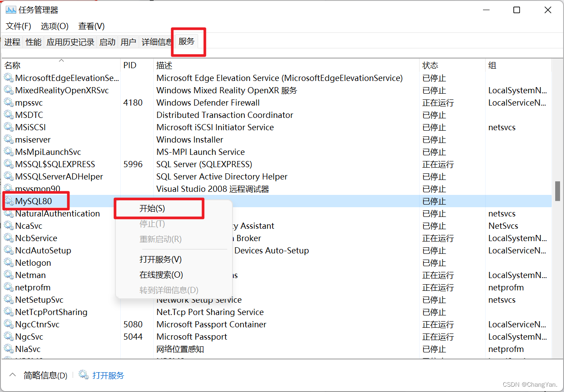Switch to the 详细信息 tab
Viewport: 564px width, 392px height.
[x=157, y=42]
